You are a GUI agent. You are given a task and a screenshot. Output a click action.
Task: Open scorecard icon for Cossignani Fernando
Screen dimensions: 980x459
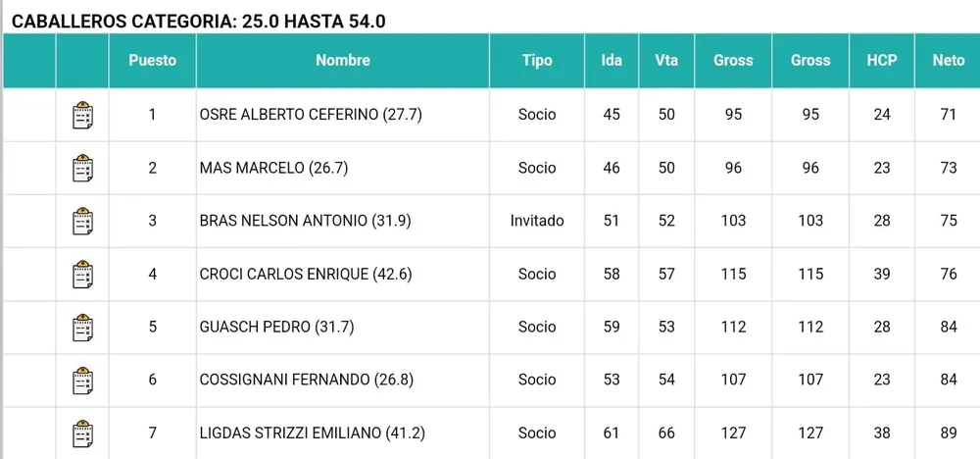(83, 381)
